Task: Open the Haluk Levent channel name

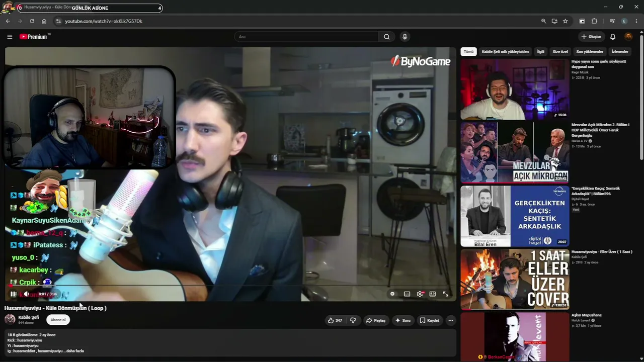Action: [581, 321]
